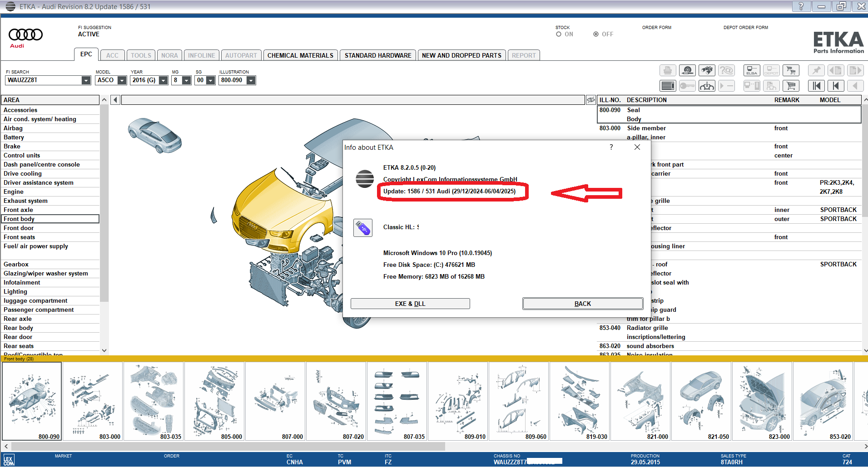The height and width of the screenshot is (467, 868).
Task: Open the TOOLS tab
Action: [x=141, y=55]
